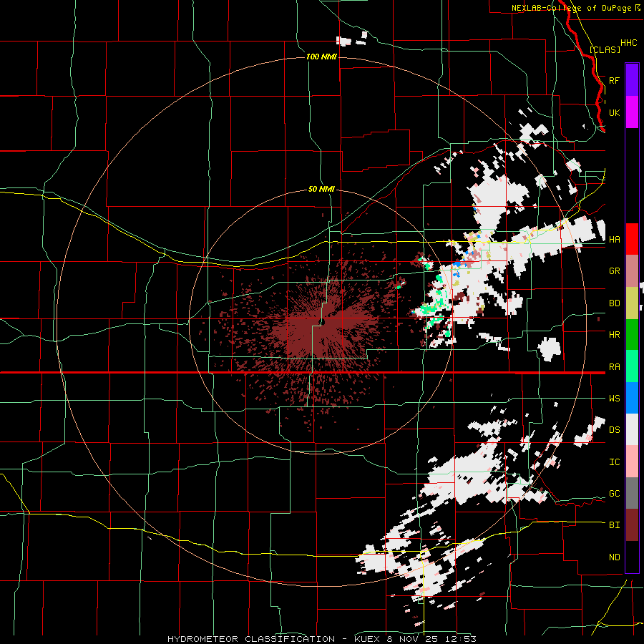Click the IC pink legend swatch
This screenshot has width=644, height=644.
pyautogui.click(x=632, y=462)
